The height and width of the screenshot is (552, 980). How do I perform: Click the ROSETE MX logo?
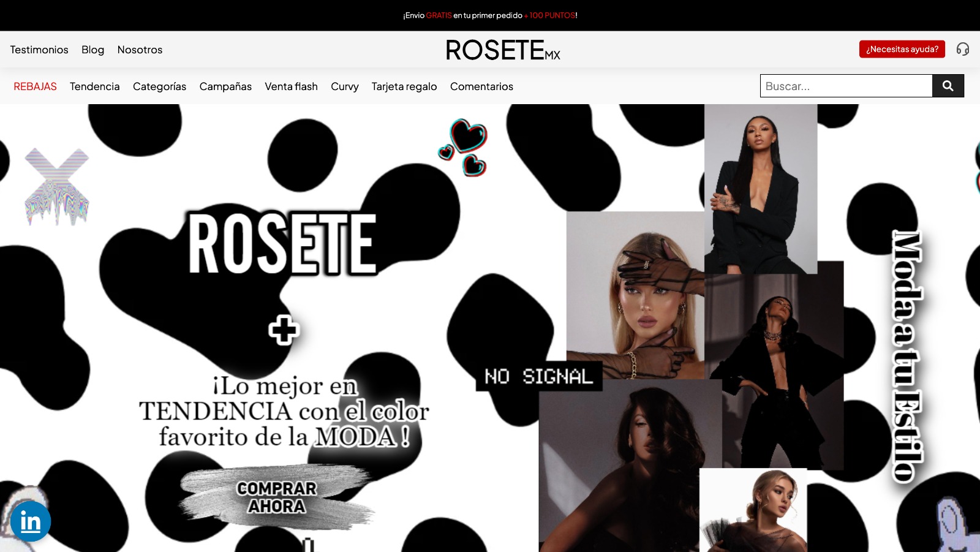tap(503, 50)
